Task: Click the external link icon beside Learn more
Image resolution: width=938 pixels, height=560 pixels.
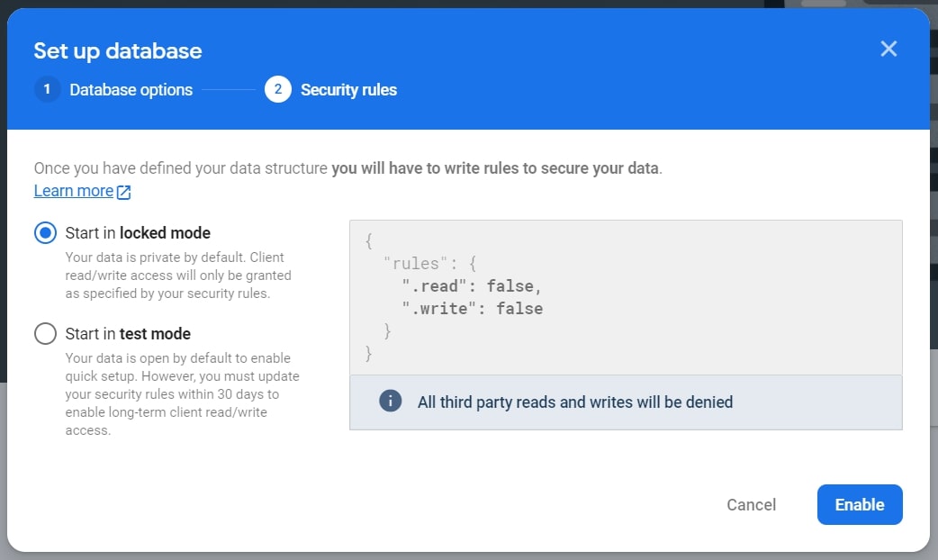Action: [122, 191]
